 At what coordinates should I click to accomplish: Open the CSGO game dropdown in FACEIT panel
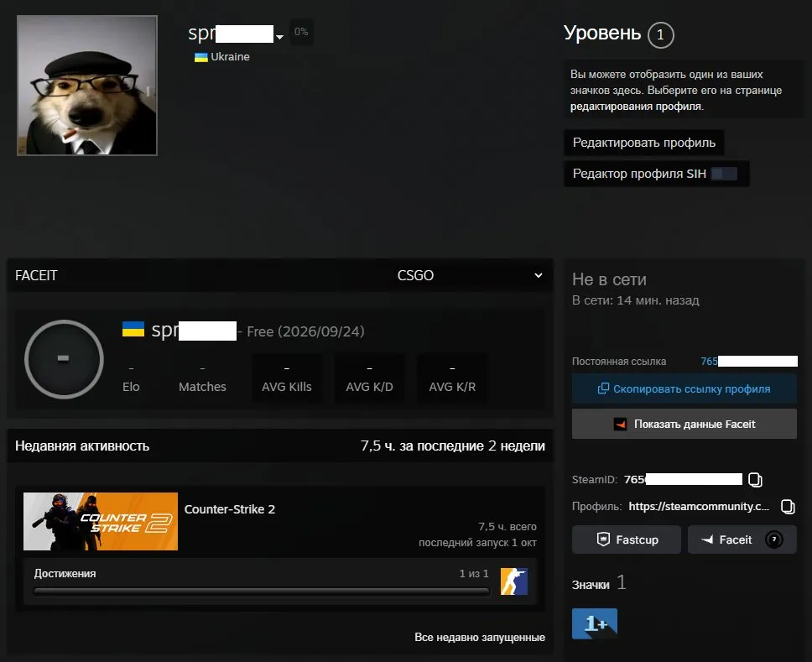[x=470, y=275]
